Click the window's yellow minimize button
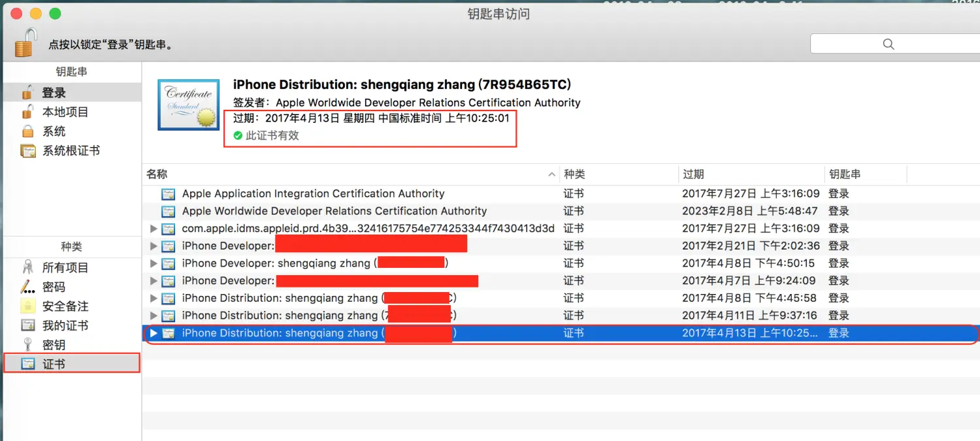 36,13
